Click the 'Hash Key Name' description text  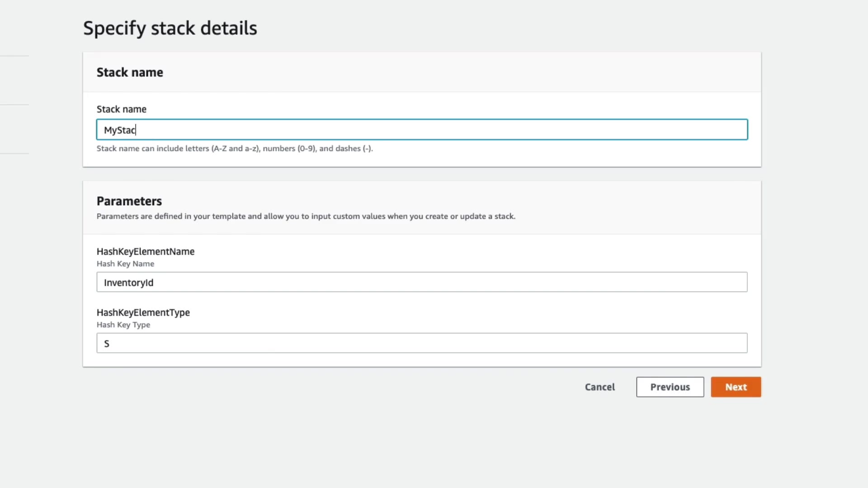[125, 263]
